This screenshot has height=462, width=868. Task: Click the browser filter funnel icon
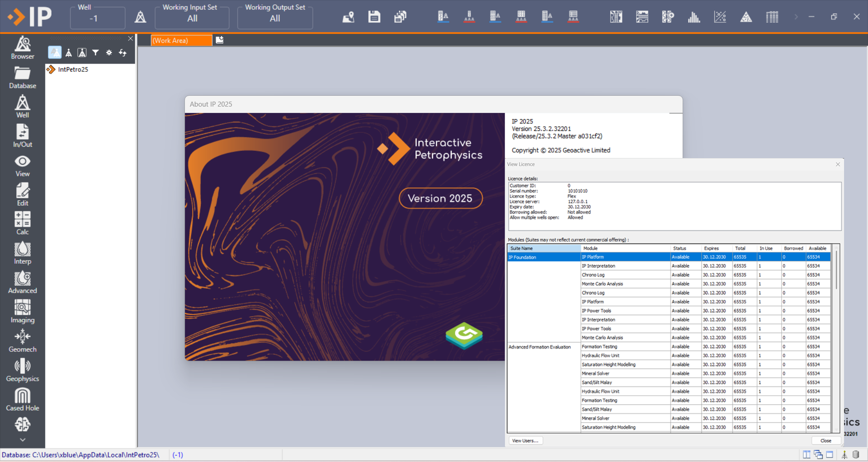click(95, 53)
